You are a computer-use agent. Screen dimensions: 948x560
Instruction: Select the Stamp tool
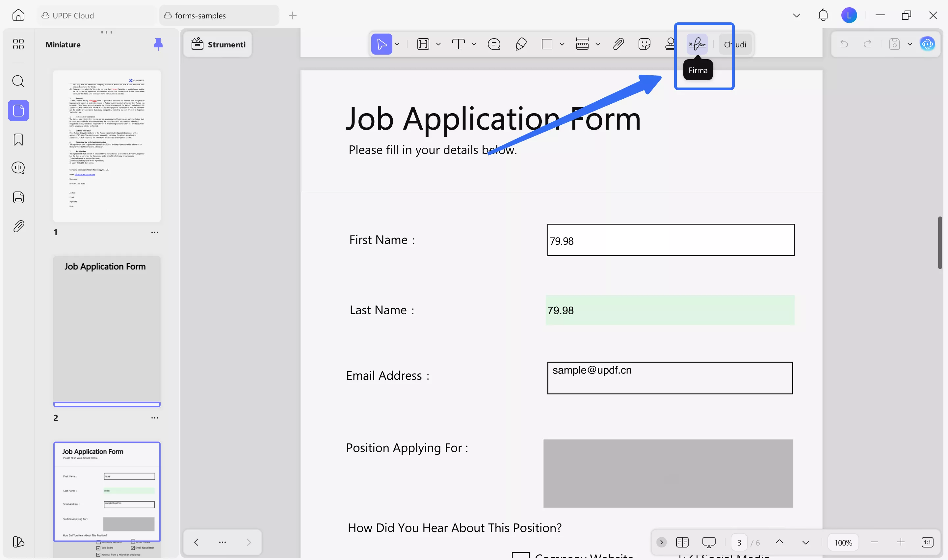[x=671, y=44]
